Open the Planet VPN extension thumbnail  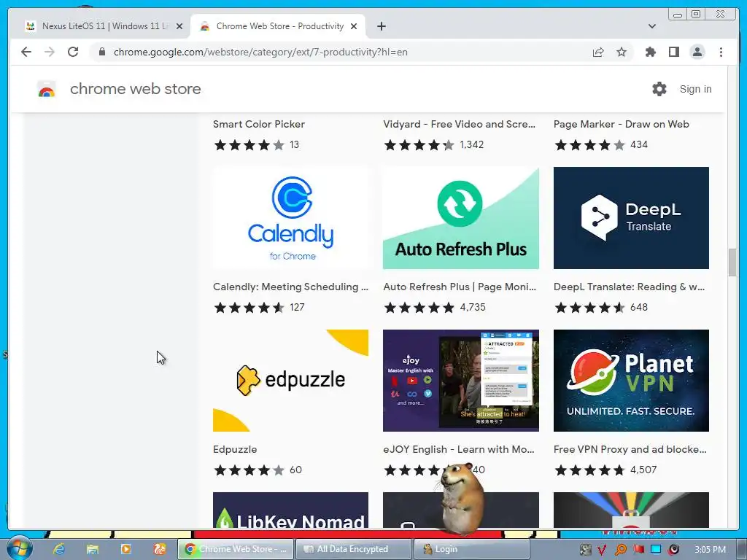point(631,381)
